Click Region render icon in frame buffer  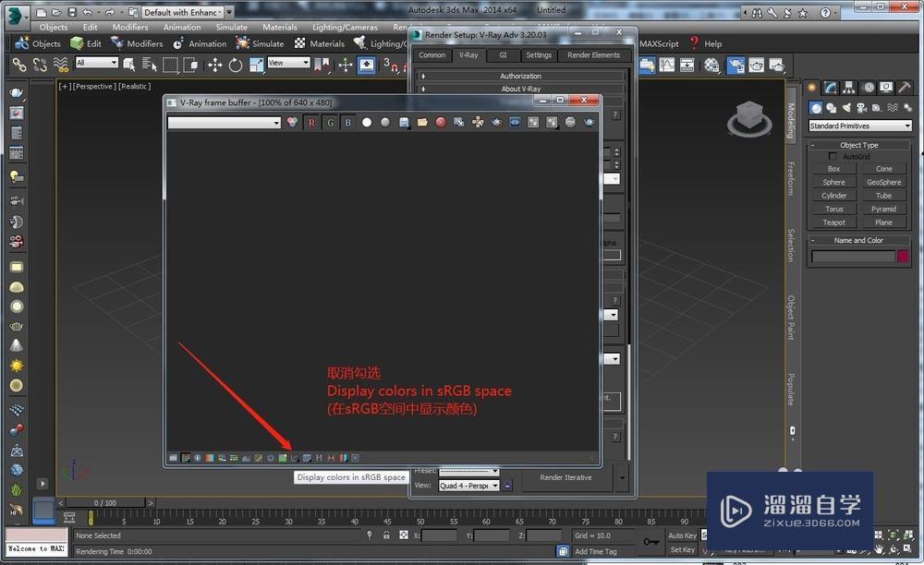pyautogui.click(x=496, y=123)
